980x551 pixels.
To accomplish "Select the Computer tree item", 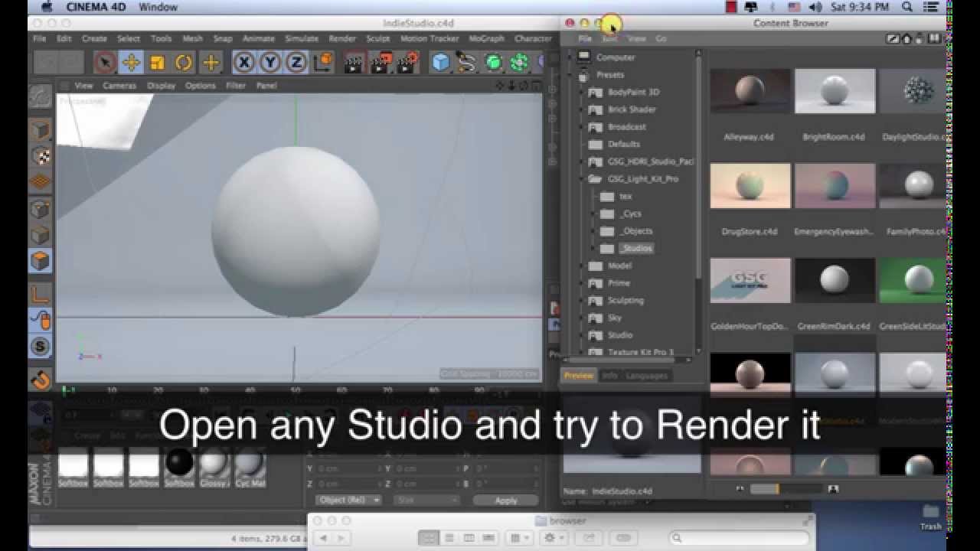I will (616, 57).
